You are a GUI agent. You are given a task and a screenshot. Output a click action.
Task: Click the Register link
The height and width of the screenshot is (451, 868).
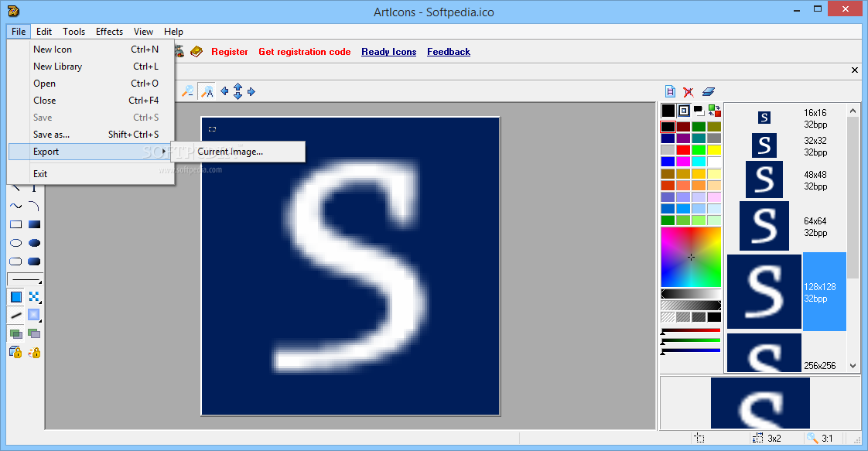(230, 52)
